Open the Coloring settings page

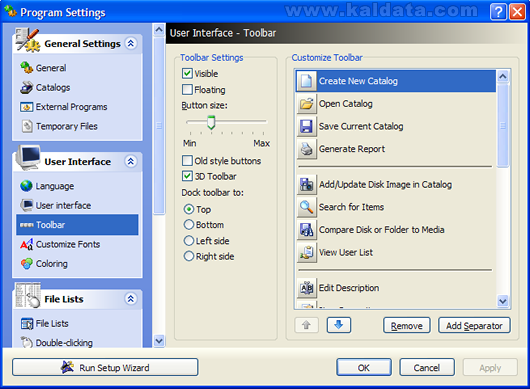pos(51,264)
